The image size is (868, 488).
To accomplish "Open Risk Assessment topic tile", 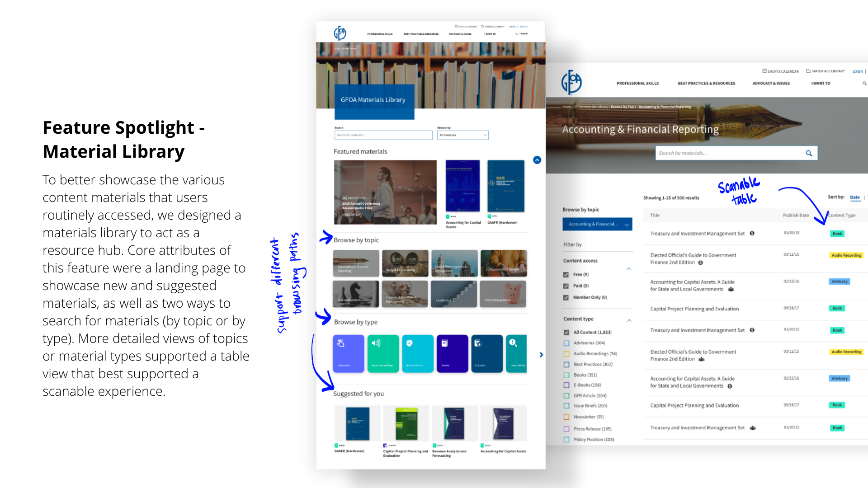I will [356, 294].
